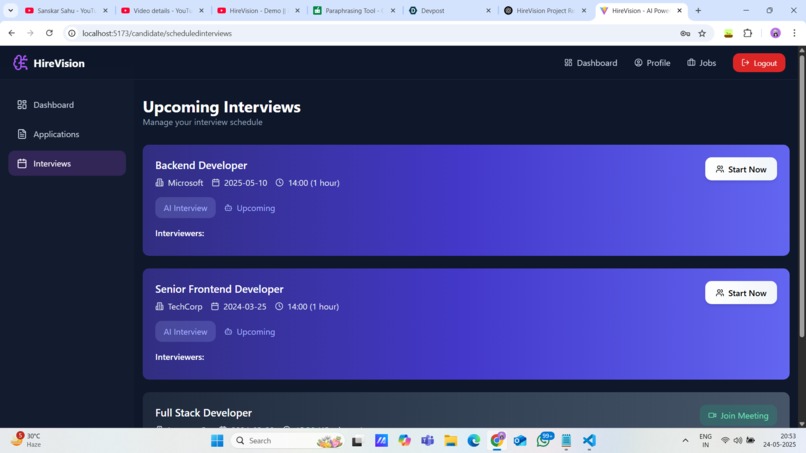Click the page vertical scrollbar
Image resolution: width=806 pixels, height=453 pixels.
801,195
